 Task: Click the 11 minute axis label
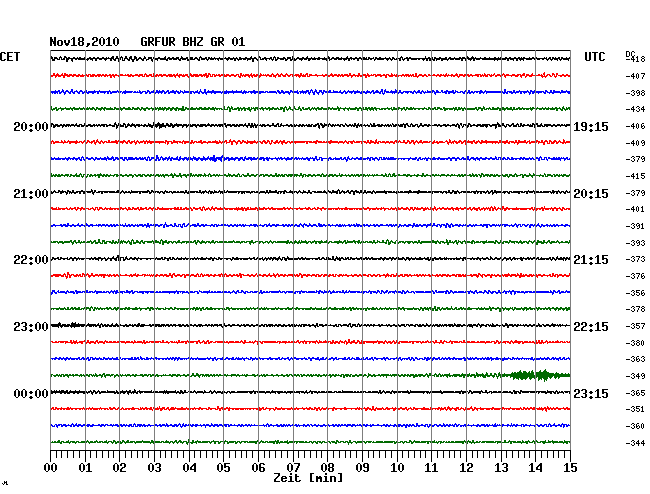[x=431, y=468]
